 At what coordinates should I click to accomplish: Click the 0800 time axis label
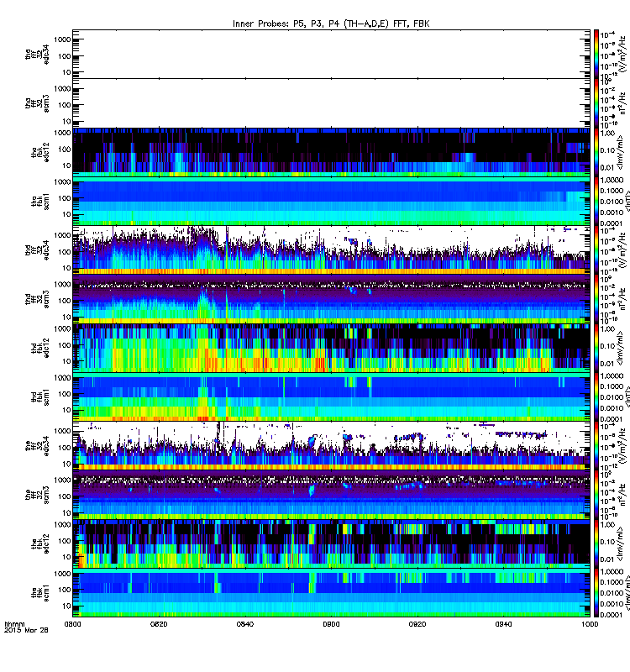72,624
